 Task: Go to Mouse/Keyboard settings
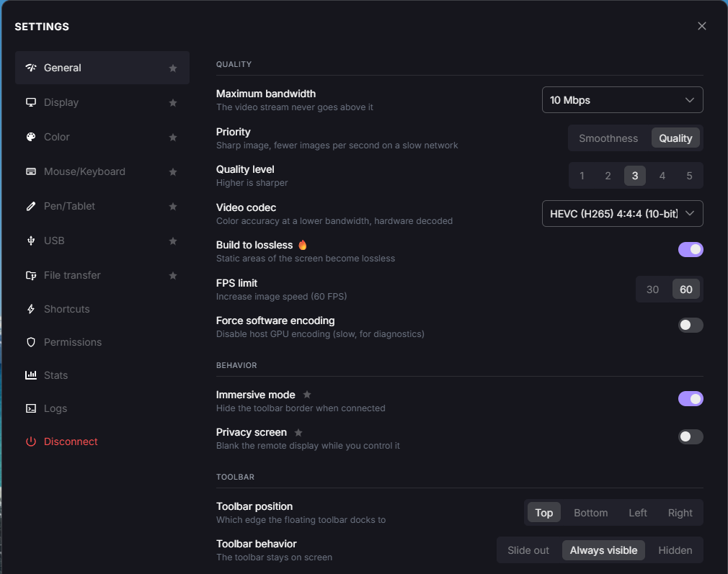102,171
